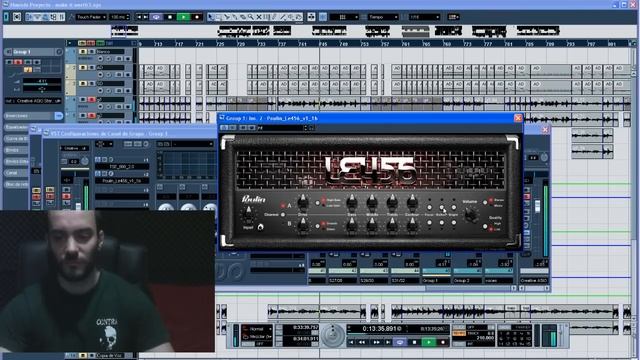Screen dimensions: 640x360
Task: Click the channel A Bass knob
Action: click(352, 202)
